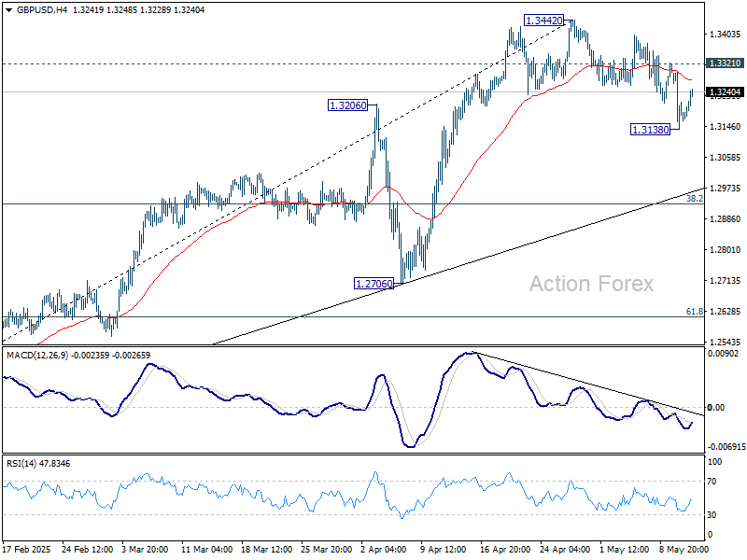Open the chart menu triangle beside GBPUSD,H4
The height and width of the screenshot is (560, 747).
tap(9, 10)
